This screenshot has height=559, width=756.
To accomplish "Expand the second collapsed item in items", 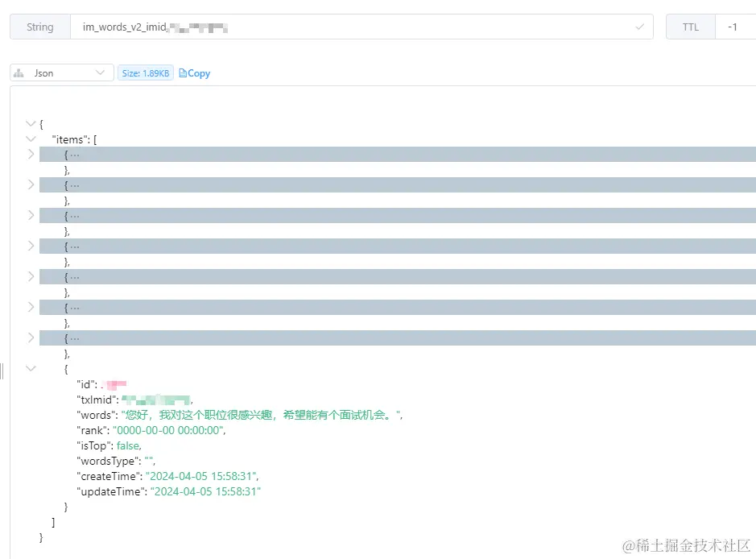I will coord(31,184).
